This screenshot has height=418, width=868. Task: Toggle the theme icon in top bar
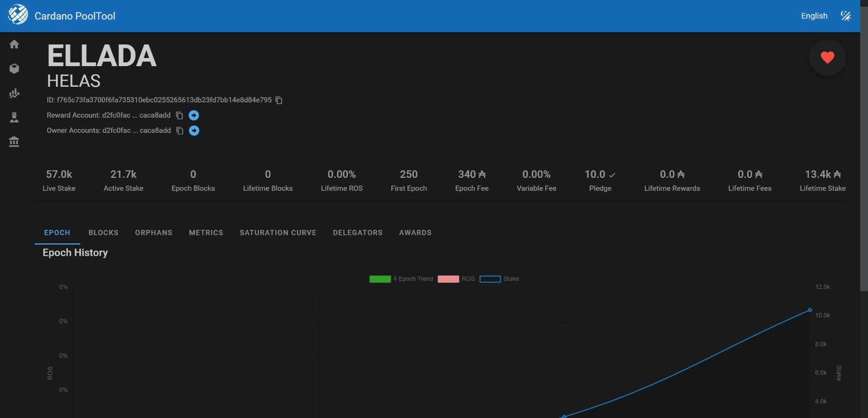click(x=846, y=16)
